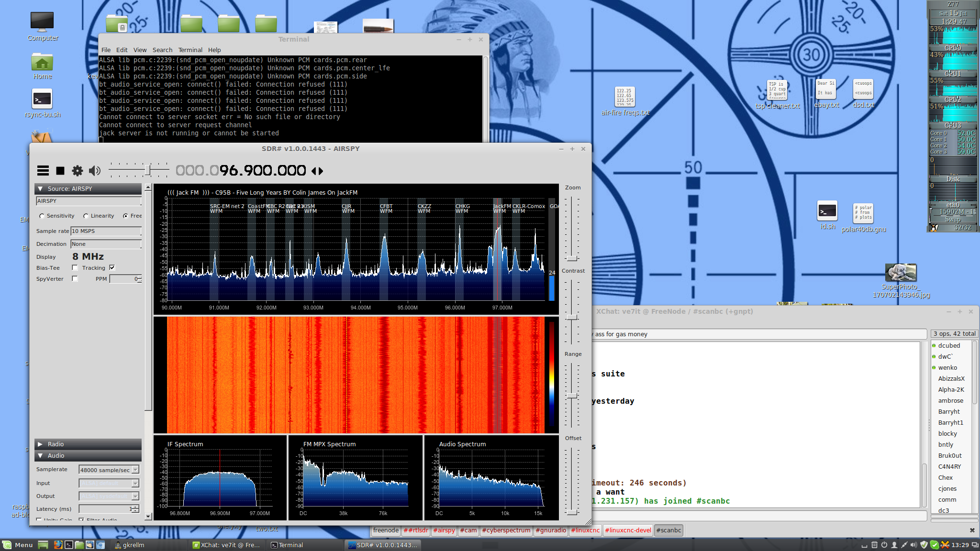Screen dimensions: 980x551
Task: Switch to the #airspy channel tab
Action: (x=444, y=530)
